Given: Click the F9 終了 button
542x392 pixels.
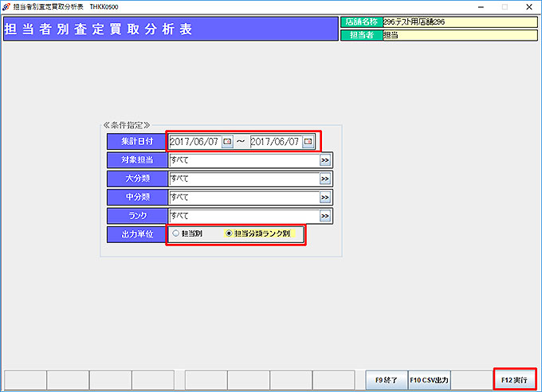Looking at the screenshot, I should pos(387,380).
